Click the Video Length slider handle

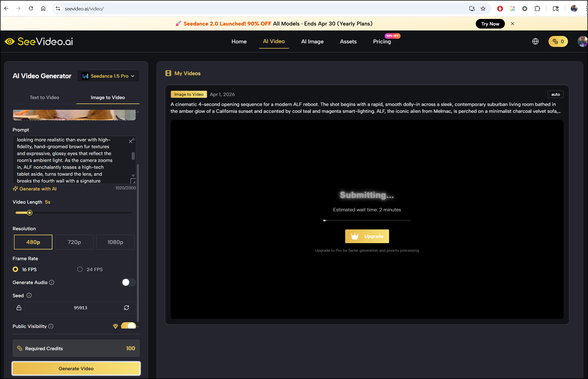tap(30, 213)
